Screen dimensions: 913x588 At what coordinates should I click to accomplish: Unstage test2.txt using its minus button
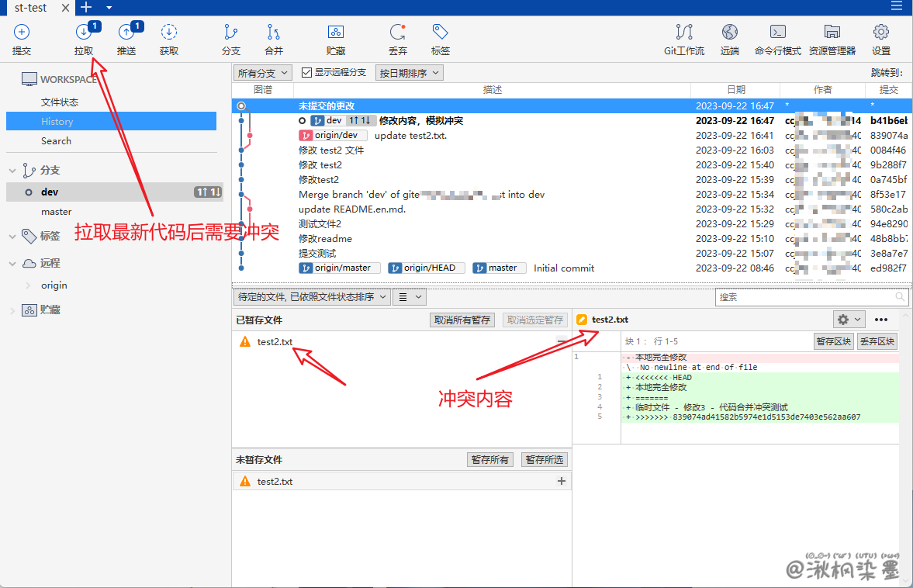click(x=562, y=342)
